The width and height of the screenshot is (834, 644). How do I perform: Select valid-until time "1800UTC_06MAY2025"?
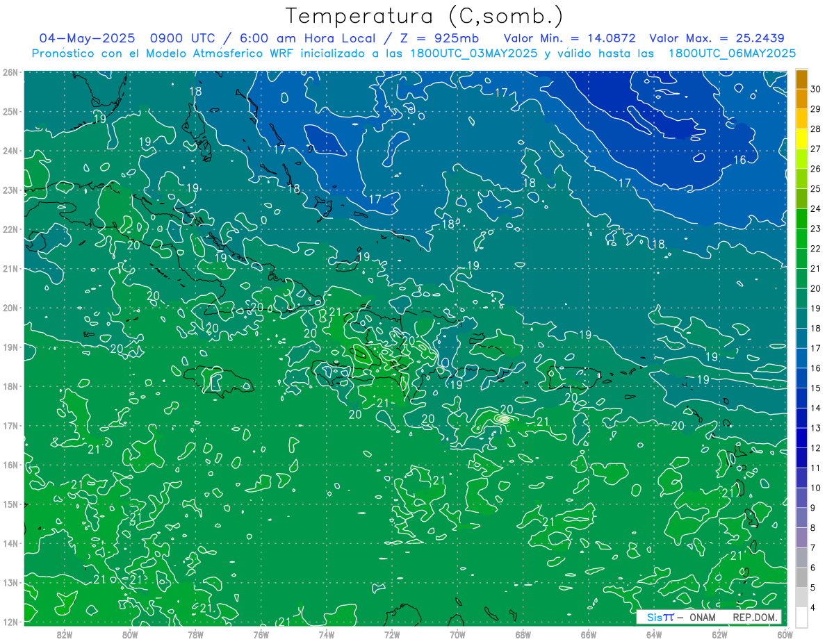[x=732, y=53]
